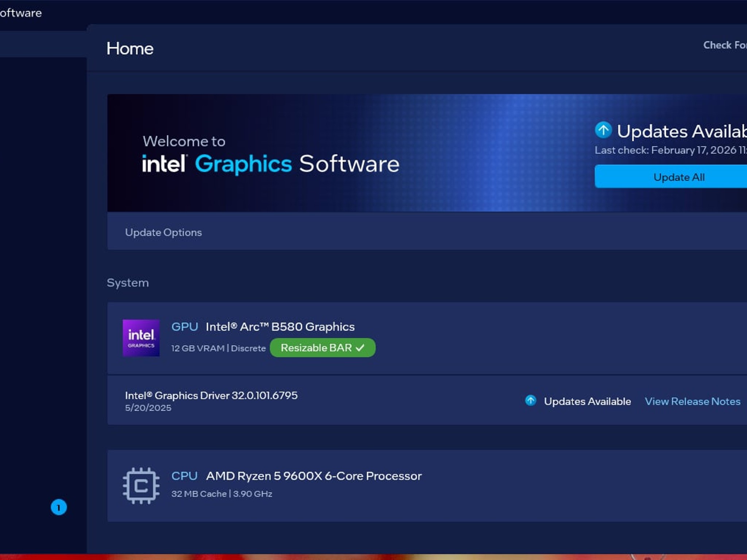Click Intel Arc B580 Graphics name

click(x=280, y=327)
